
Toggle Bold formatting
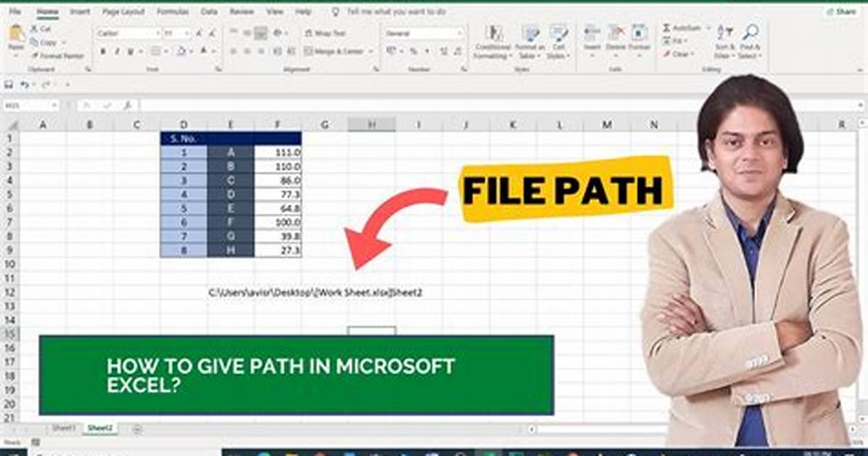click(103, 52)
